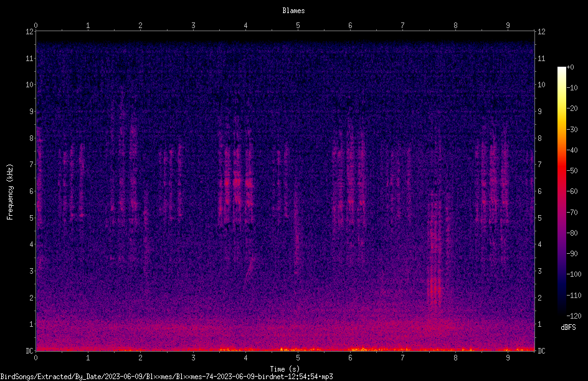The height and width of the screenshot is (381, 588).
Task: Click the "-30" label on color scale
Action: point(572,130)
